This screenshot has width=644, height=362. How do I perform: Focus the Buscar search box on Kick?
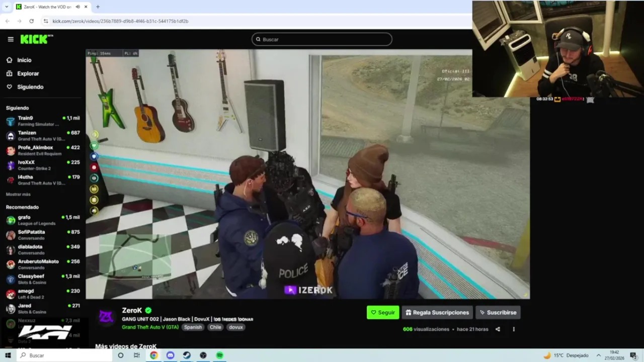click(322, 39)
